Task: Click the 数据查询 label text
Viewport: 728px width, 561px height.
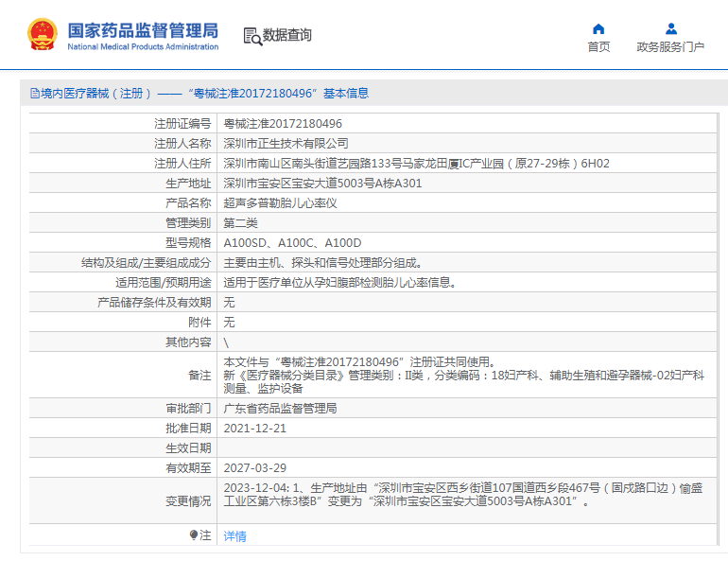Action: [286, 35]
